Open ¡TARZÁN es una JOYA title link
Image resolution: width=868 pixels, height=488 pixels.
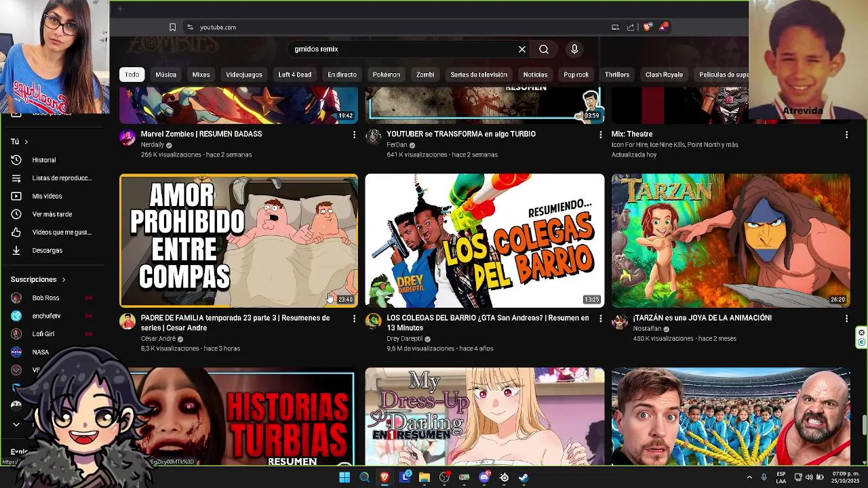(x=703, y=318)
